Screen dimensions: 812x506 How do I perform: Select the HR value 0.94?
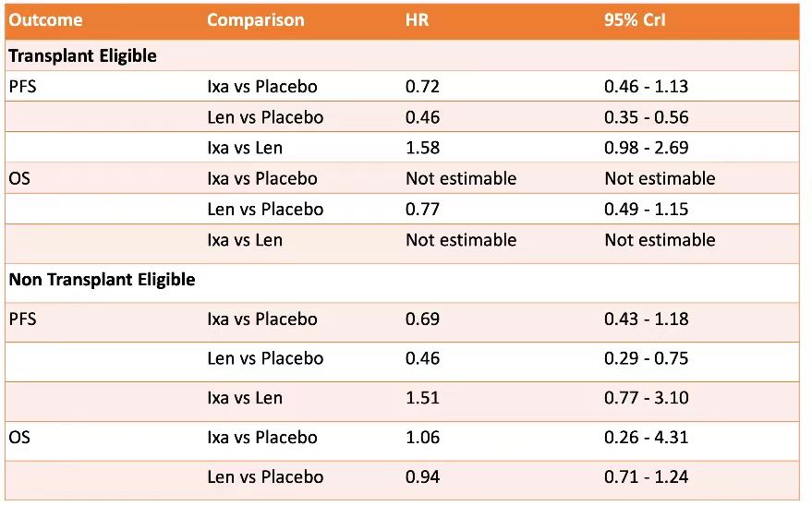tap(422, 477)
